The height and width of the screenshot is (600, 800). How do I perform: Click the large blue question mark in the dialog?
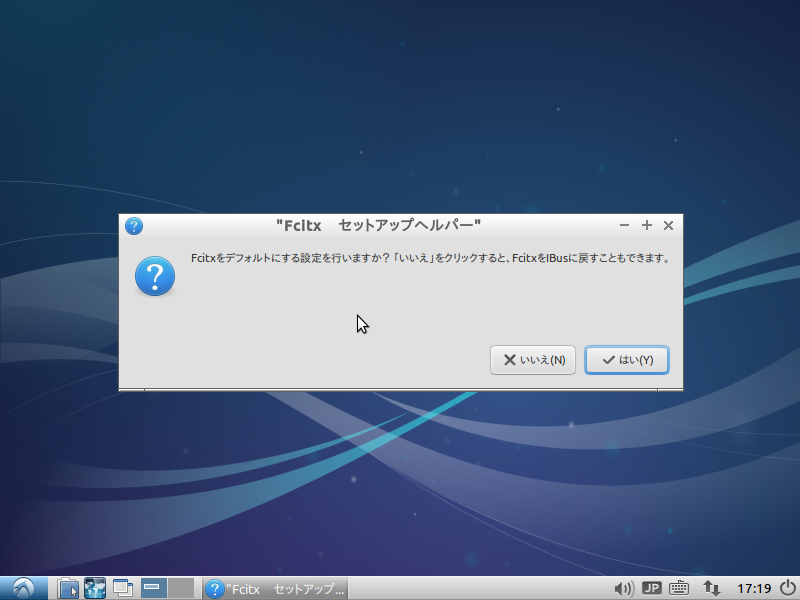(154, 274)
